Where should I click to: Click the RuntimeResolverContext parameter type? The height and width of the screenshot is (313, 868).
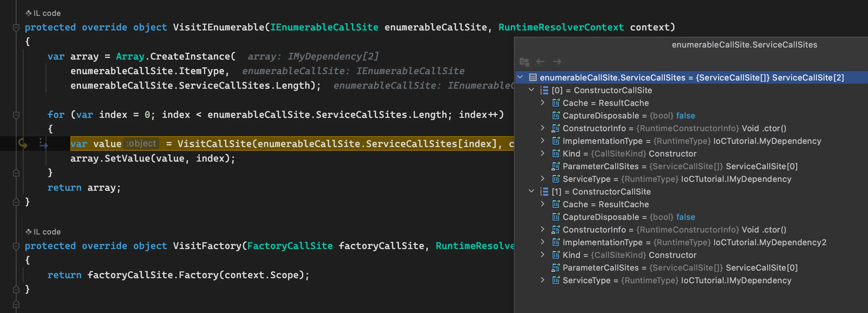tap(561, 27)
